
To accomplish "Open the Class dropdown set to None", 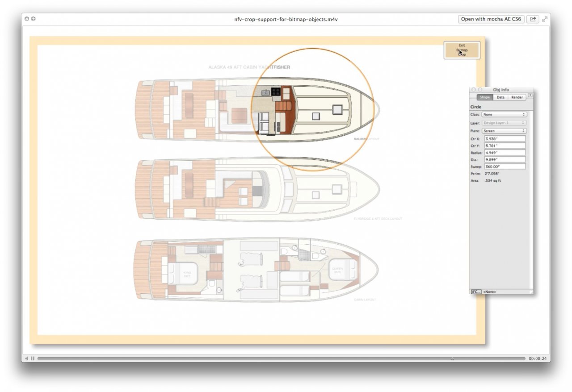I will pos(504,115).
